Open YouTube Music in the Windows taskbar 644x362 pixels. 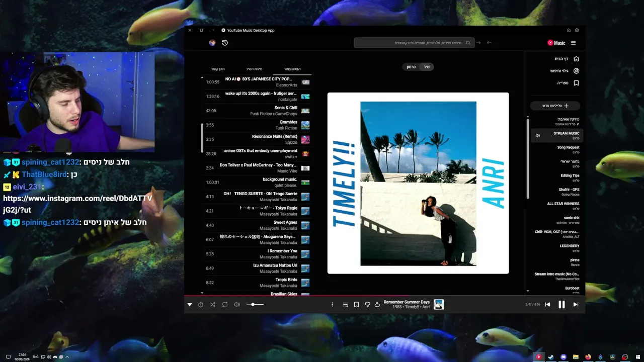coord(538,357)
